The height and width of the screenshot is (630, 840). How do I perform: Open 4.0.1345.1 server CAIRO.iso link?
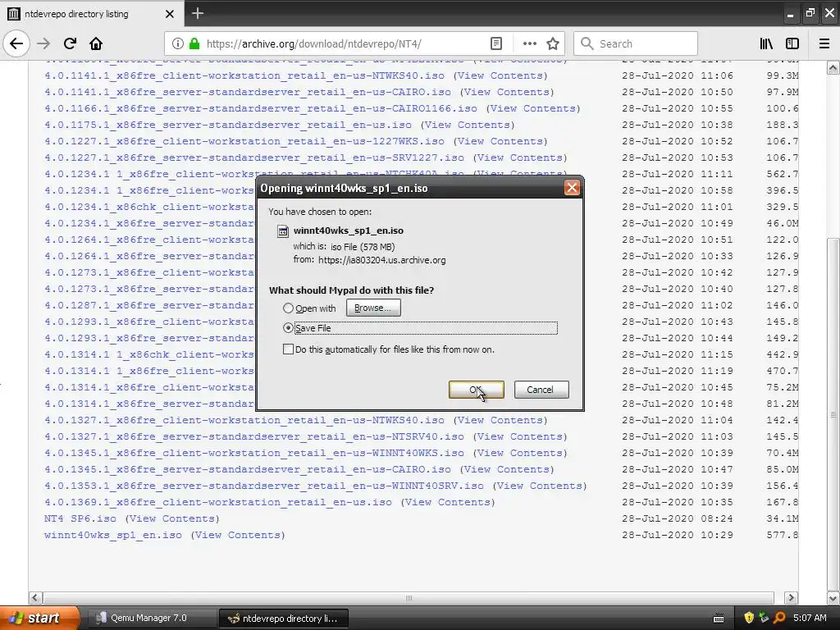click(x=248, y=469)
